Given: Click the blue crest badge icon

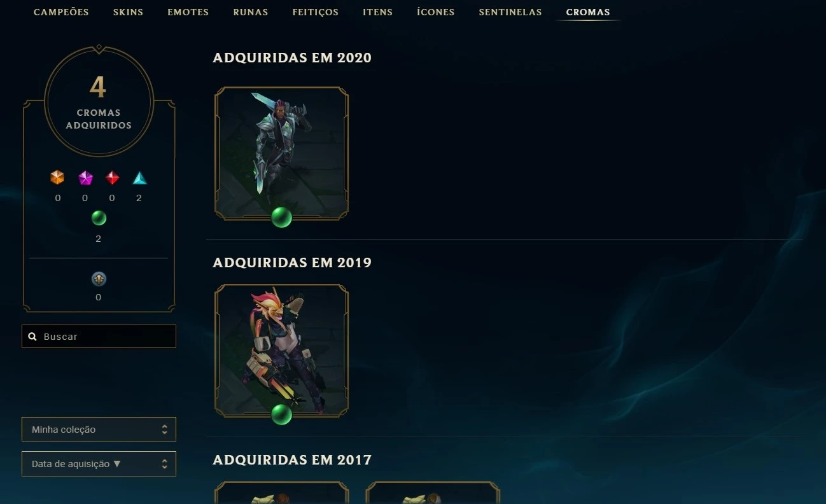Looking at the screenshot, I should click(99, 279).
